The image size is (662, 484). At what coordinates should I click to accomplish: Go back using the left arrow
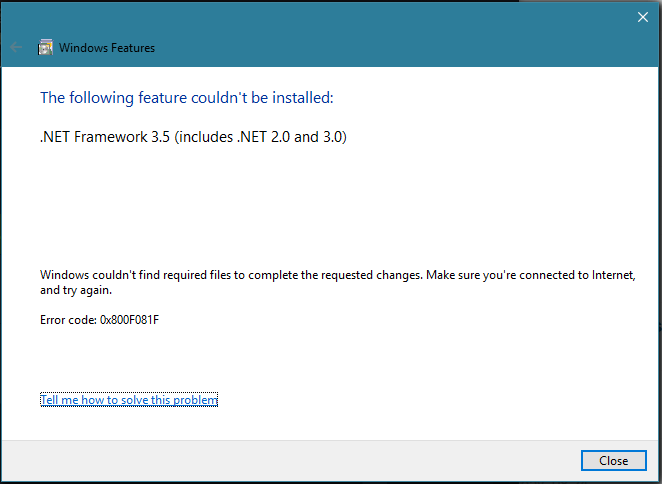point(16,47)
